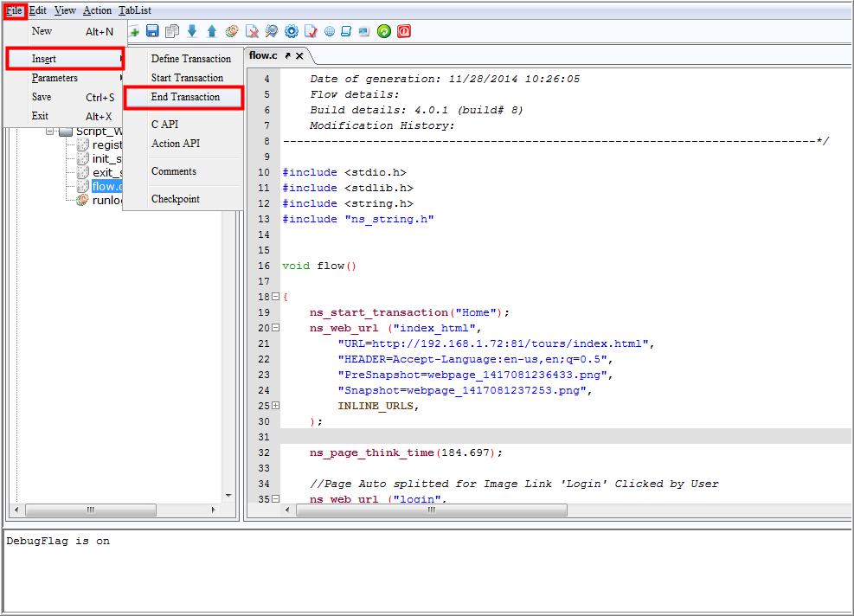Click the tree panel scroll right arrow

(213, 510)
